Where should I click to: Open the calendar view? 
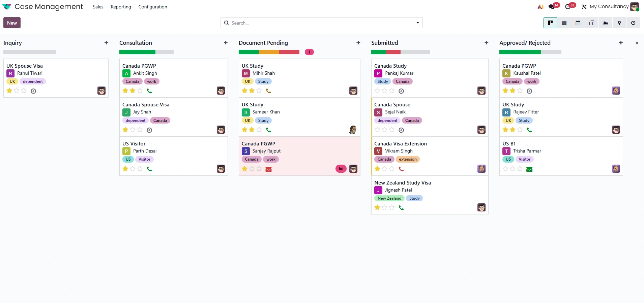pos(578,23)
